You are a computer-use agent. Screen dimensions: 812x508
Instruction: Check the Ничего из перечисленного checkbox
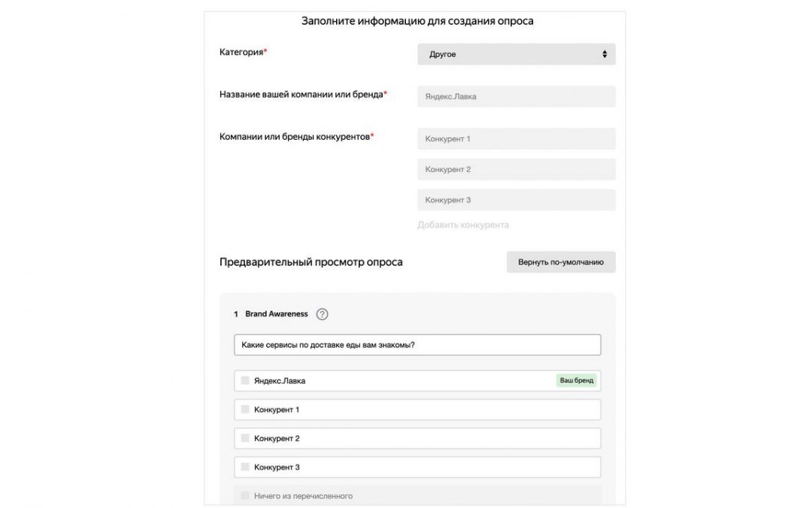[x=244, y=495]
